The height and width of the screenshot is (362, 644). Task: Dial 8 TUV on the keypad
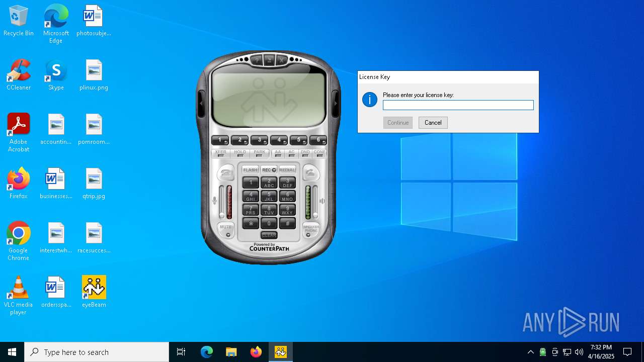[x=269, y=210]
